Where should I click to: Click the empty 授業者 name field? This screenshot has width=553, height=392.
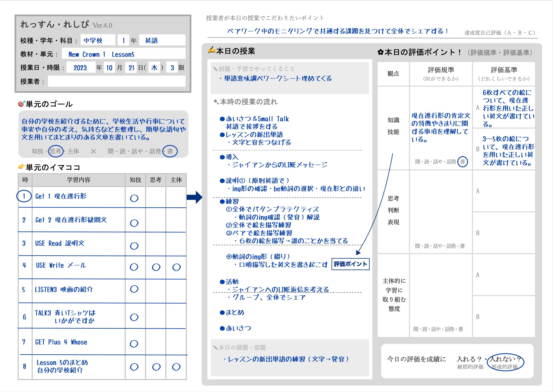coord(117,81)
